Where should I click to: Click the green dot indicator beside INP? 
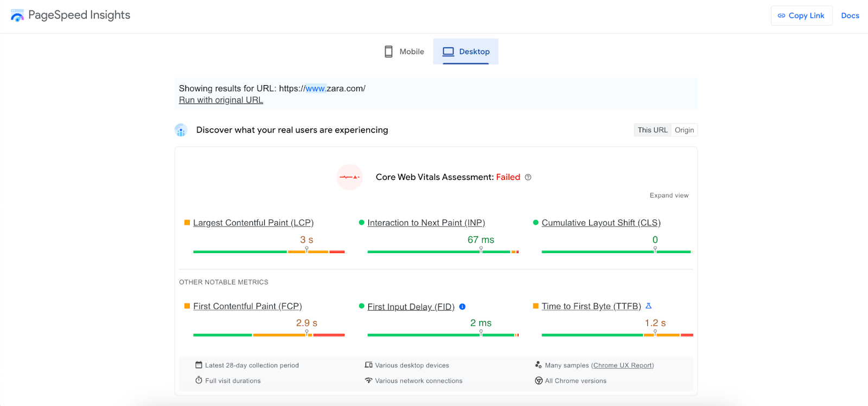[361, 222]
